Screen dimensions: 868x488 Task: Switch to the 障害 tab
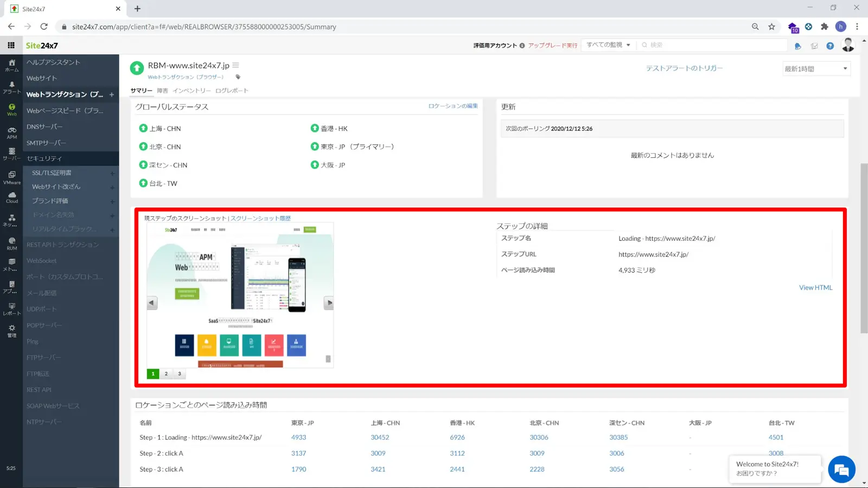(x=162, y=91)
